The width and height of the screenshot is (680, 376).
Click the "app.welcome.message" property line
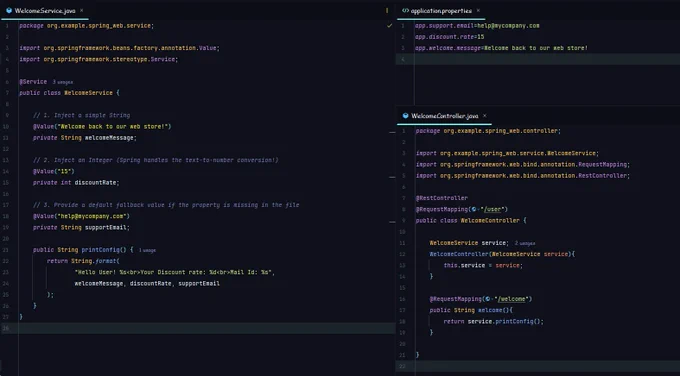tap(501, 48)
